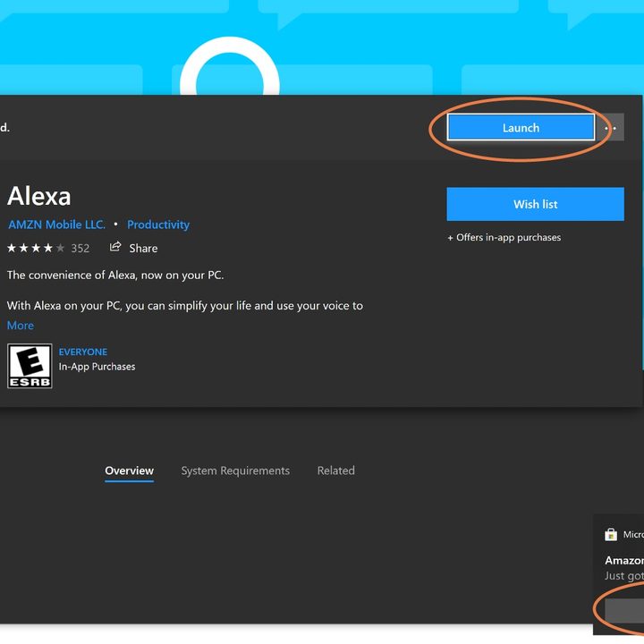Click the Microsoft Store notification bag icon
644x644 pixels.
pos(611,534)
